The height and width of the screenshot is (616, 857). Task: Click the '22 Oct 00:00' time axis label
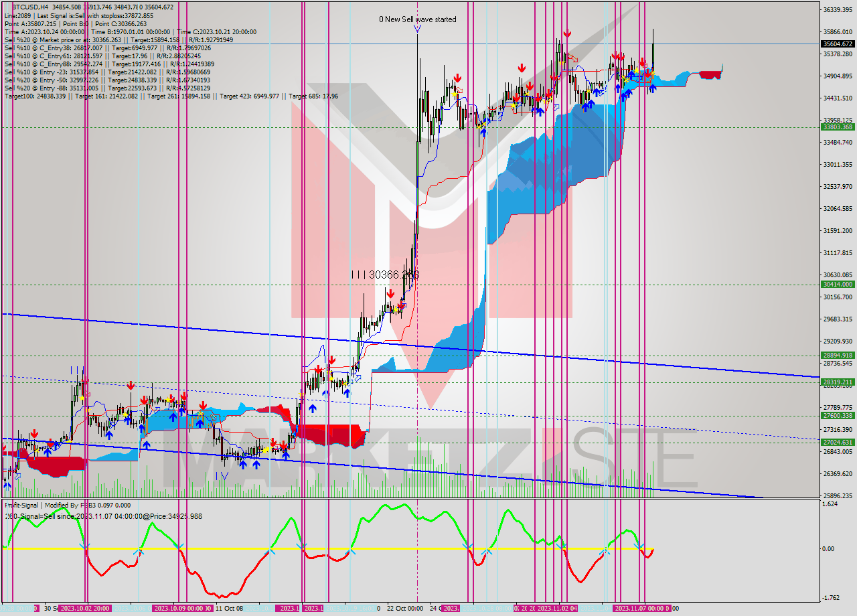tap(405, 609)
